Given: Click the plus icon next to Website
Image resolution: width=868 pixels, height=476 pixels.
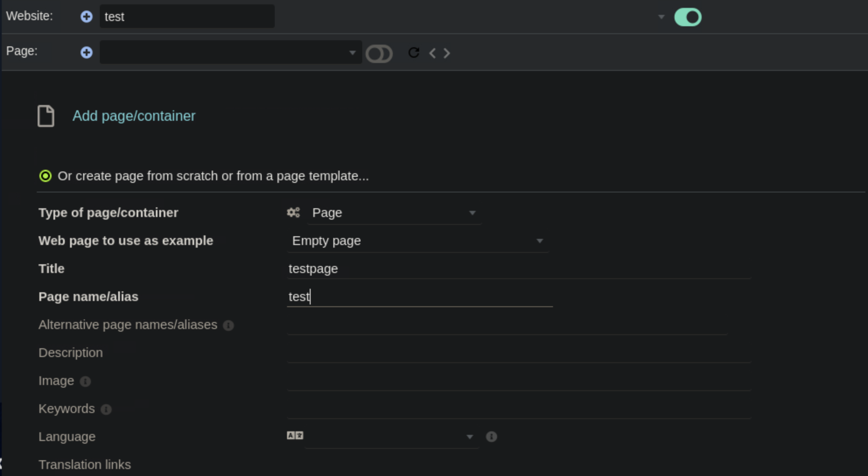Looking at the screenshot, I should [87, 17].
